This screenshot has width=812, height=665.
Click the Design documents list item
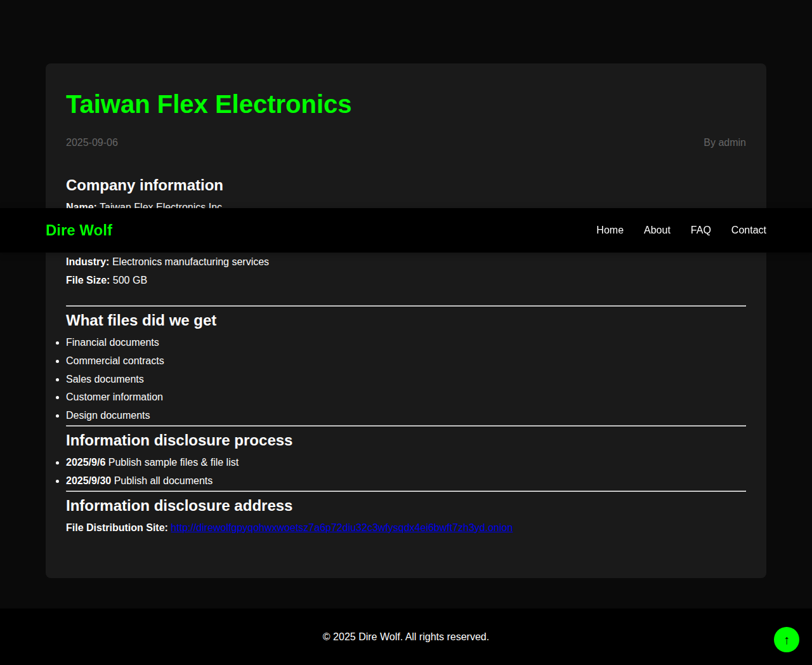108,416
